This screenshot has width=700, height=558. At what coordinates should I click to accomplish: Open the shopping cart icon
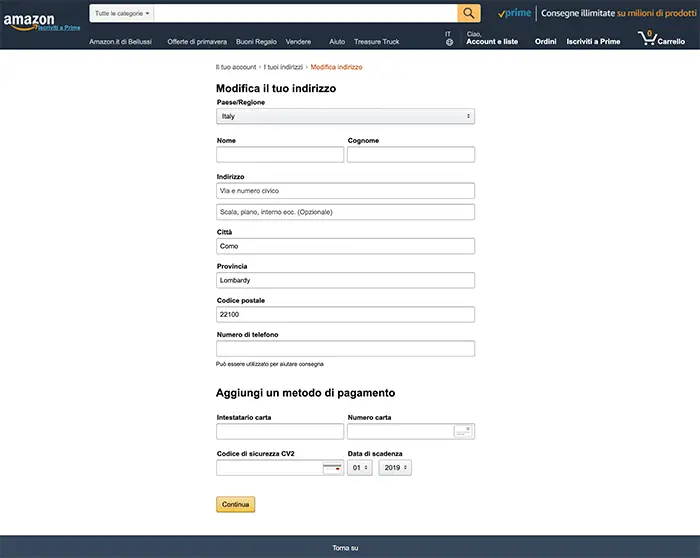click(647, 38)
